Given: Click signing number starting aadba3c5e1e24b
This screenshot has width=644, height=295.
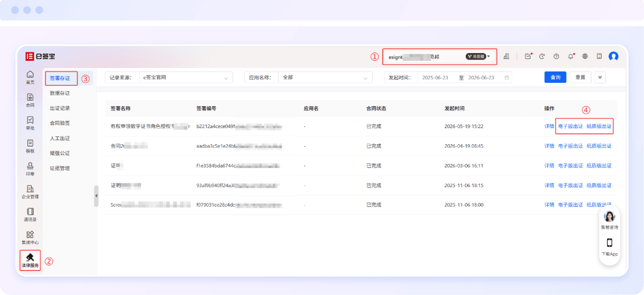Looking at the screenshot, I should coord(239,146).
